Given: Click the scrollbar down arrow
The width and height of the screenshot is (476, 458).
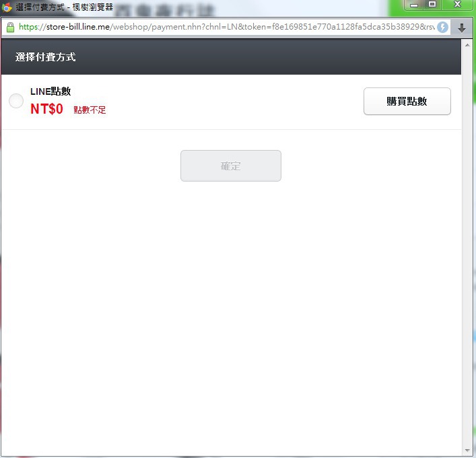Looking at the screenshot, I should (x=467, y=451).
